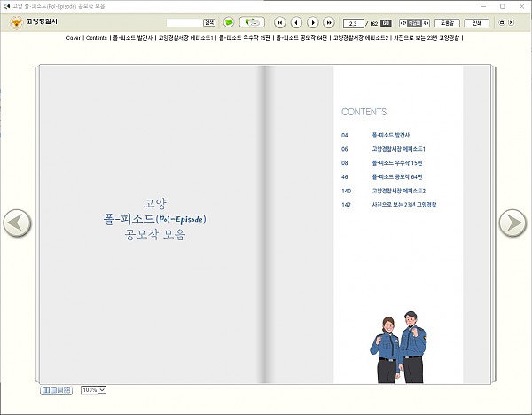
Task: Open the Cover bookmark link
Action: [74, 38]
